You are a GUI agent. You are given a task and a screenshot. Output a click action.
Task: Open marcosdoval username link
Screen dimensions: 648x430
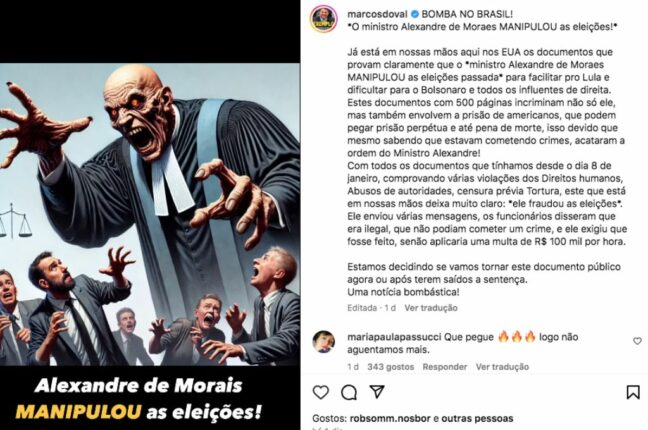pos(377,14)
